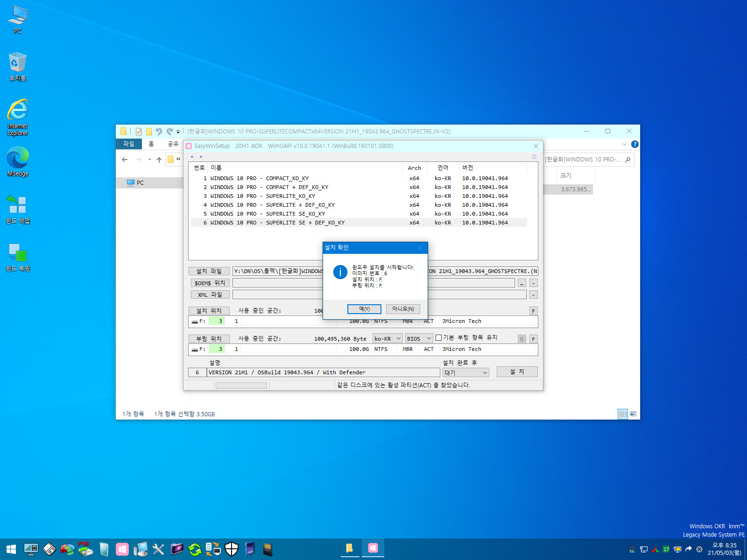The height and width of the screenshot is (560, 747).
Task: Click the 설치 위치 install location button
Action: 209,311
